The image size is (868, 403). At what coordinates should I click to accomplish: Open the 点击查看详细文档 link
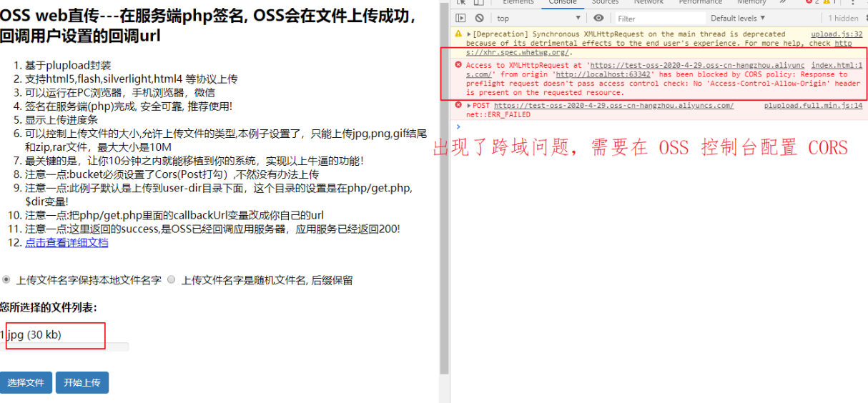point(66,242)
